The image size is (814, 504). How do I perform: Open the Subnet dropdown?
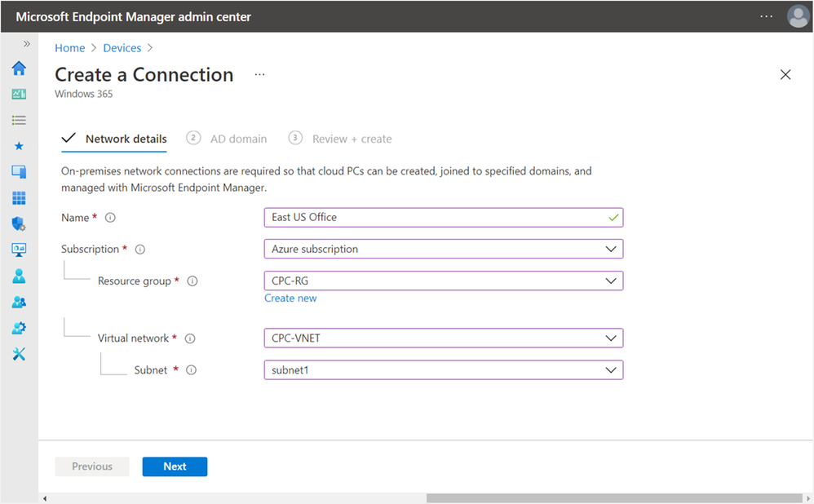[443, 369]
